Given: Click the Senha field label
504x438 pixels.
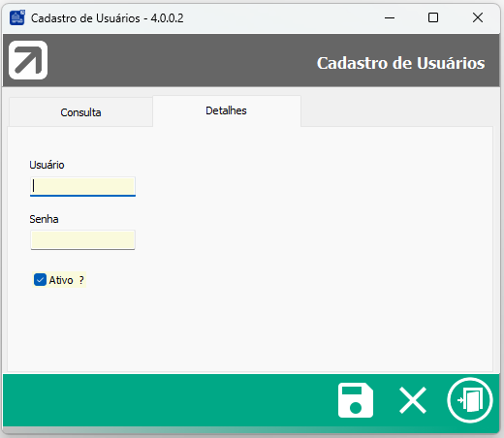Looking at the screenshot, I should coord(44,219).
